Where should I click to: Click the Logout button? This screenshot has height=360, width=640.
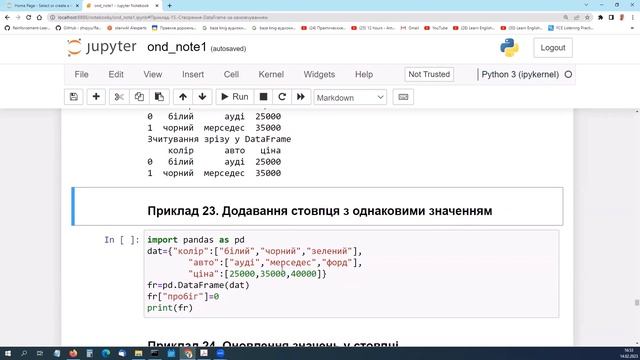coord(553,48)
